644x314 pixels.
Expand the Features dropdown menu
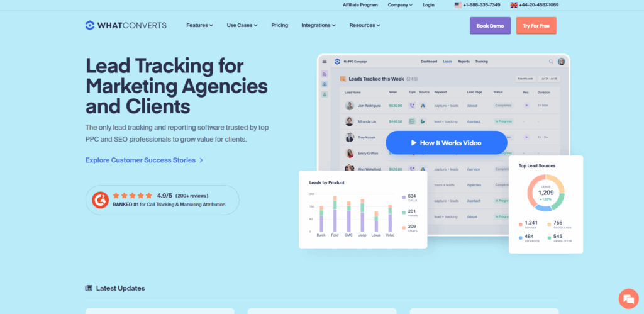click(x=199, y=25)
